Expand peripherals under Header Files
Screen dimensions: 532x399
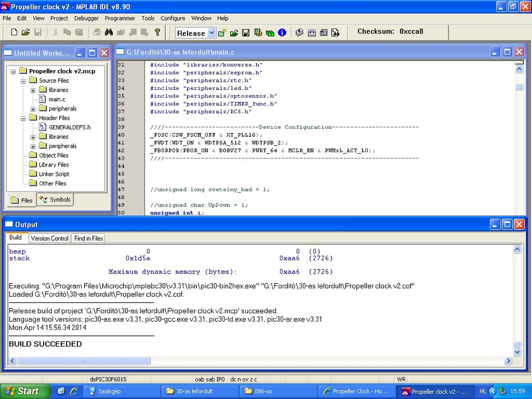[x=33, y=146]
